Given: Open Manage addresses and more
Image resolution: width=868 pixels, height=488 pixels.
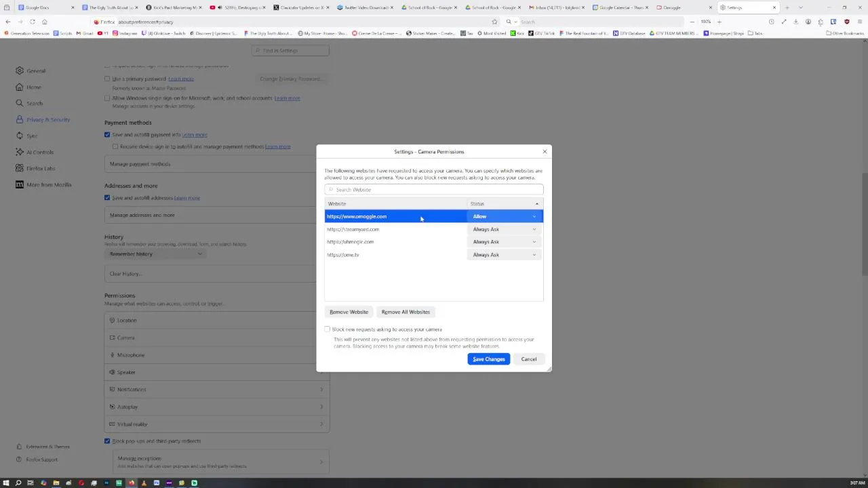Looking at the screenshot, I should click(210, 215).
